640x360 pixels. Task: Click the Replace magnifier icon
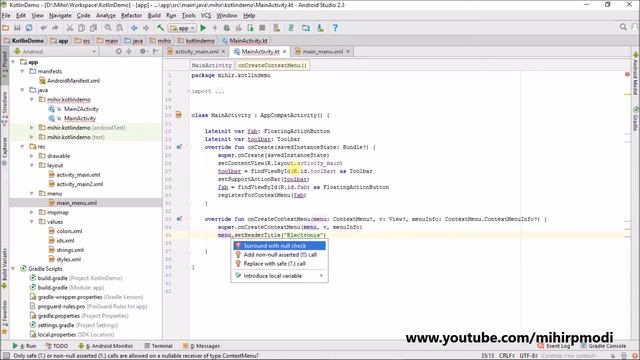click(120, 28)
